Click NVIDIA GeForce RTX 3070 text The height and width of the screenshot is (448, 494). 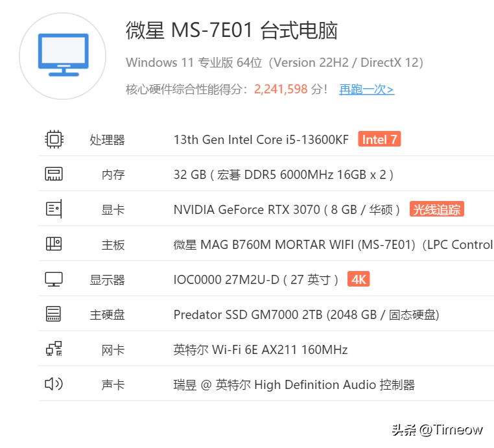point(287,209)
